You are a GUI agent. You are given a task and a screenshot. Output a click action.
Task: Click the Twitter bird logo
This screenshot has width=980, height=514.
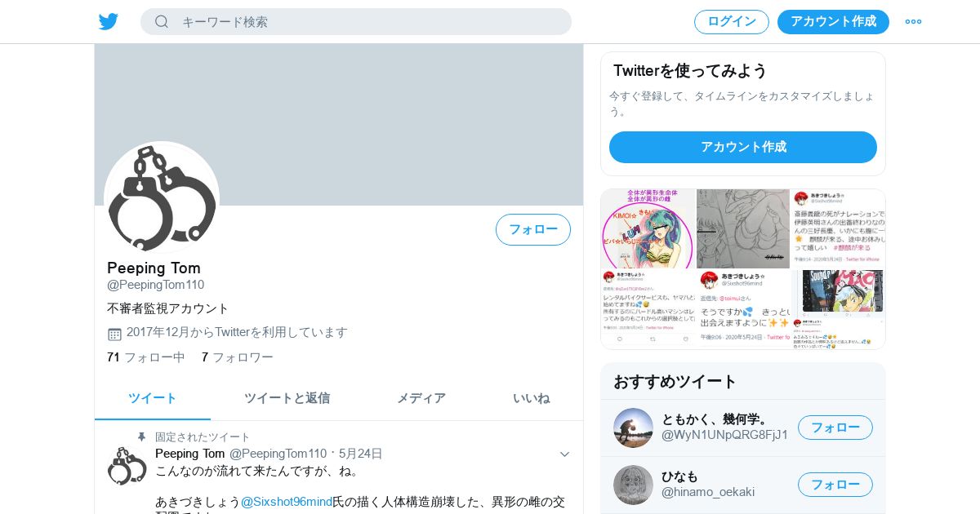click(109, 22)
